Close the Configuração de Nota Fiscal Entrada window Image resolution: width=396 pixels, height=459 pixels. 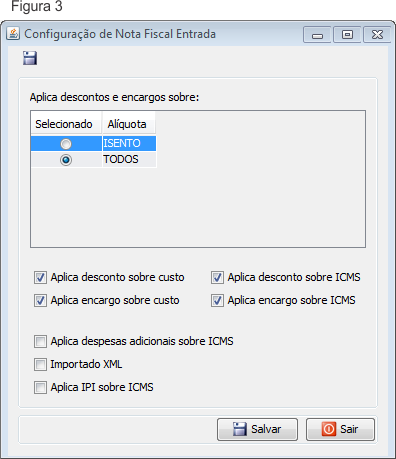coord(377,35)
